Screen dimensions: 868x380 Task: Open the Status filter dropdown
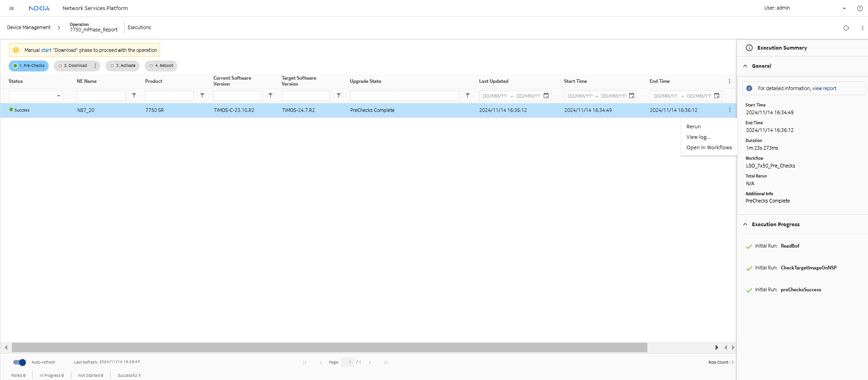click(35, 96)
